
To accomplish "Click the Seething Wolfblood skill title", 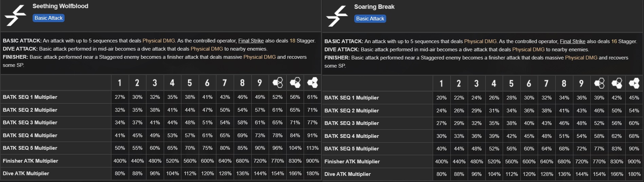I will click(60, 6).
